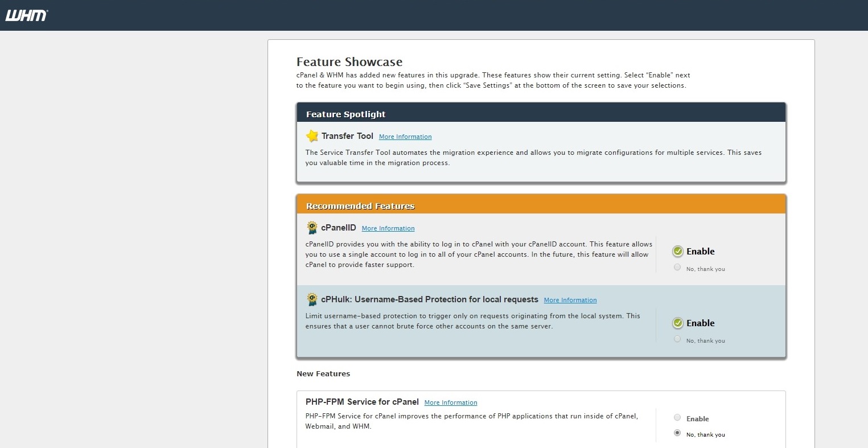
Task: Click the Transfer Tool feature title
Action: point(347,136)
